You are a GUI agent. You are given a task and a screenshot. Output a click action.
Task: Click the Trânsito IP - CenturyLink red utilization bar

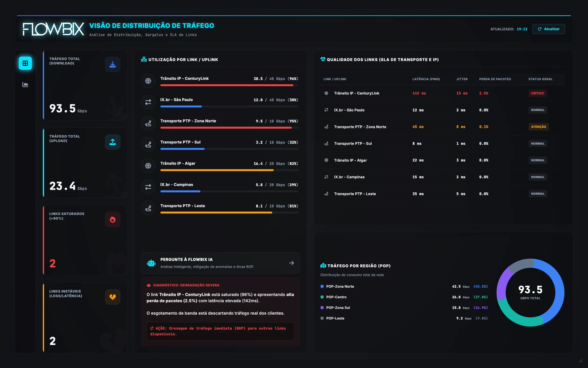click(x=227, y=85)
